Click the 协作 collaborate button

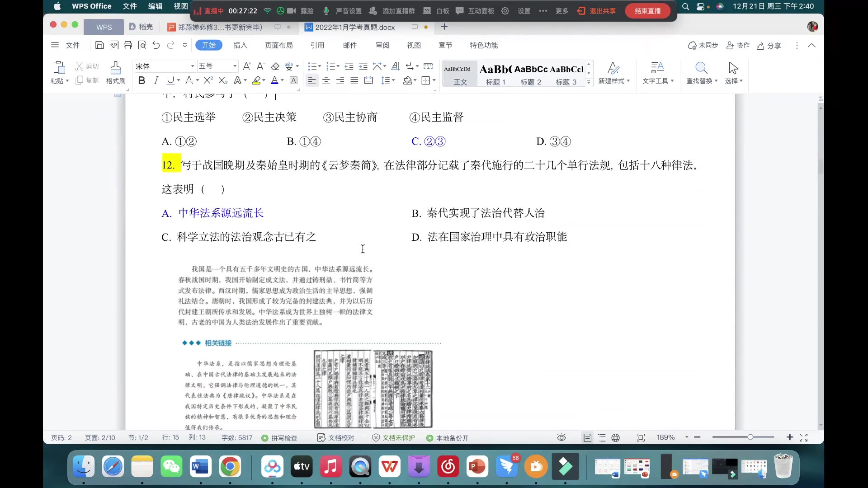tap(738, 45)
